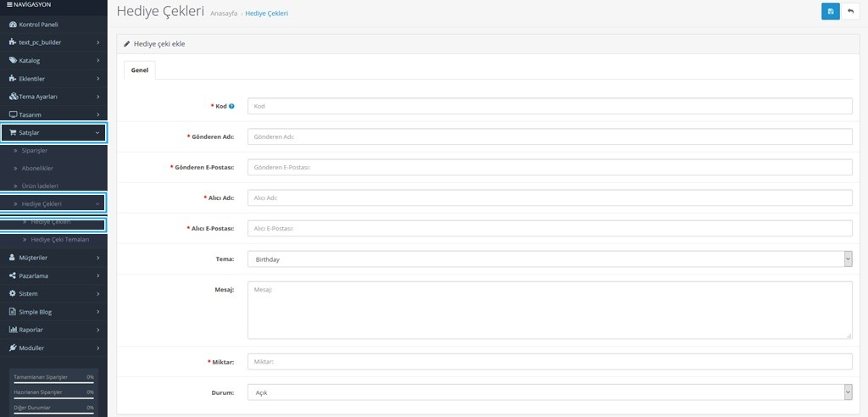Viewport: 868px width, 417px height.
Task: Click the Raporlar chart icon
Action: pos(13,330)
